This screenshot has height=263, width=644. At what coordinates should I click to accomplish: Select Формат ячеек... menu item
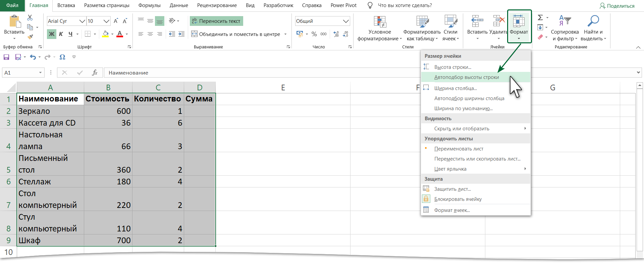476,210
